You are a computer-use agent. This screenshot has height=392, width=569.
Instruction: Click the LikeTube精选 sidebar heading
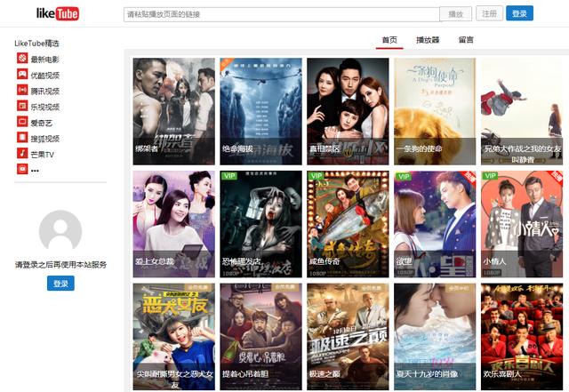[36, 44]
